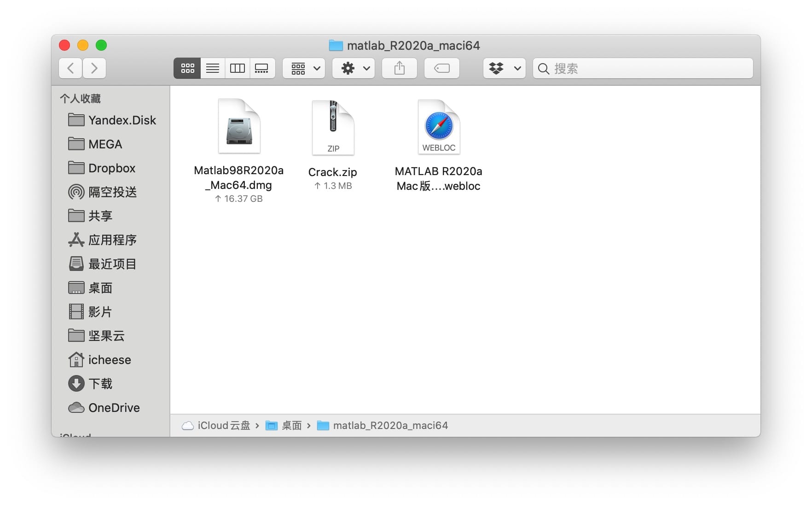The image size is (812, 505).
Task: Click the 搜索 search field
Action: (x=643, y=68)
